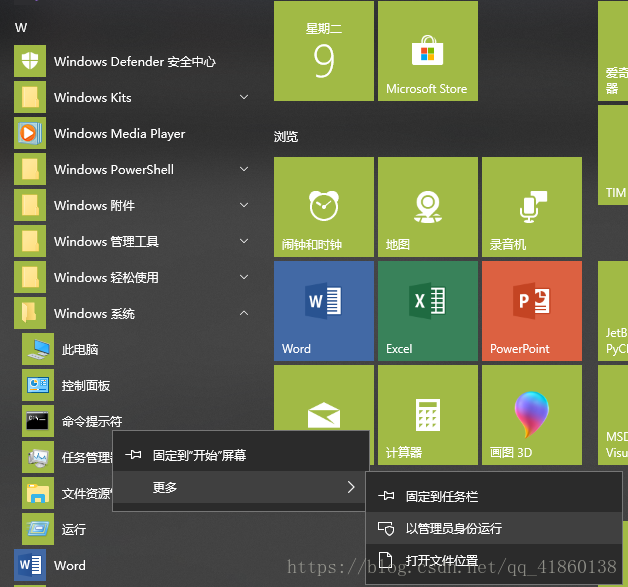Open the 计算器 calculator tile
628x587 pixels.
428,415
